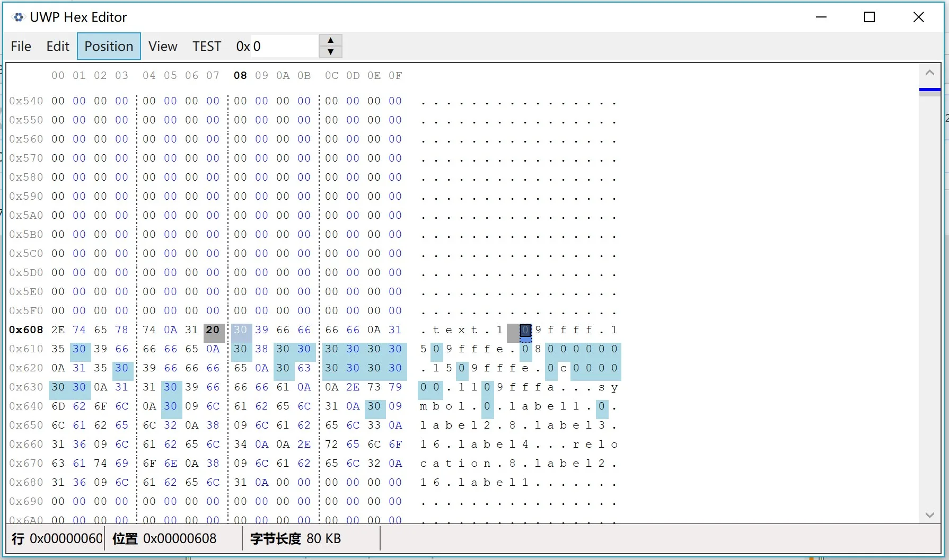Viewport: 949px width, 560px height.
Task: Select column header 0F
Action: (395, 75)
